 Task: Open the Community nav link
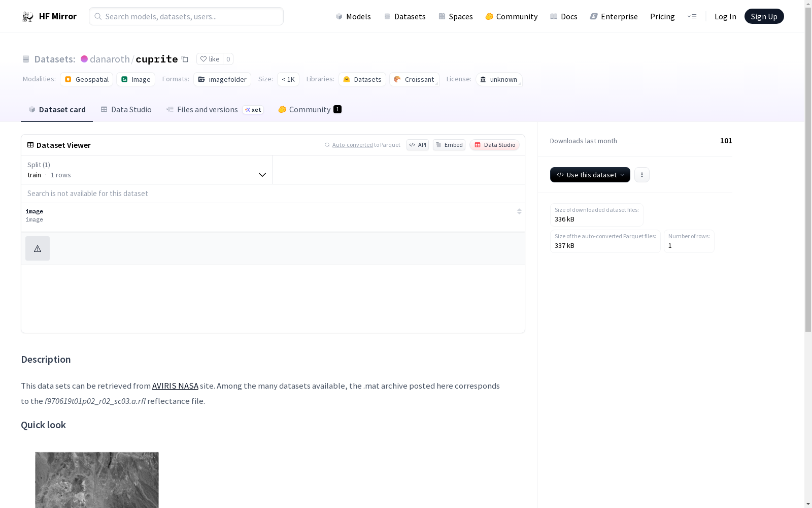(x=511, y=16)
